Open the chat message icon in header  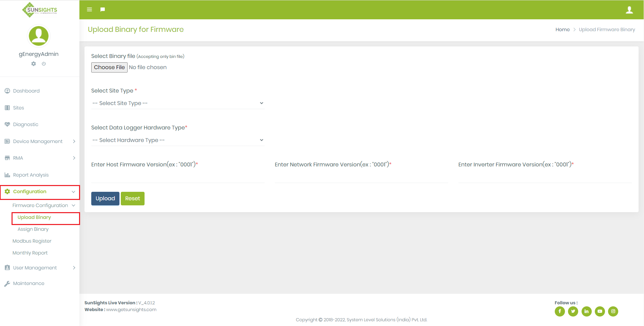click(x=102, y=9)
